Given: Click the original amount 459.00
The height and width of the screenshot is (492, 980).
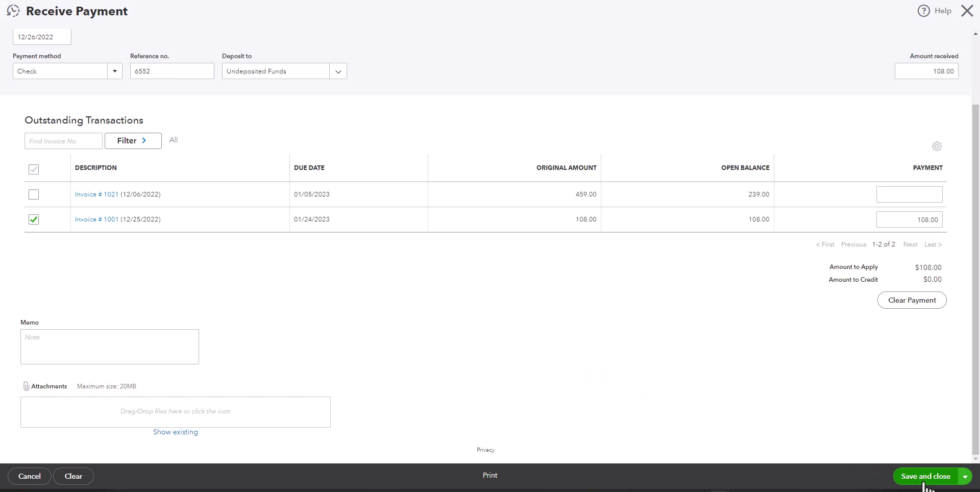Looking at the screenshot, I should [x=585, y=194].
